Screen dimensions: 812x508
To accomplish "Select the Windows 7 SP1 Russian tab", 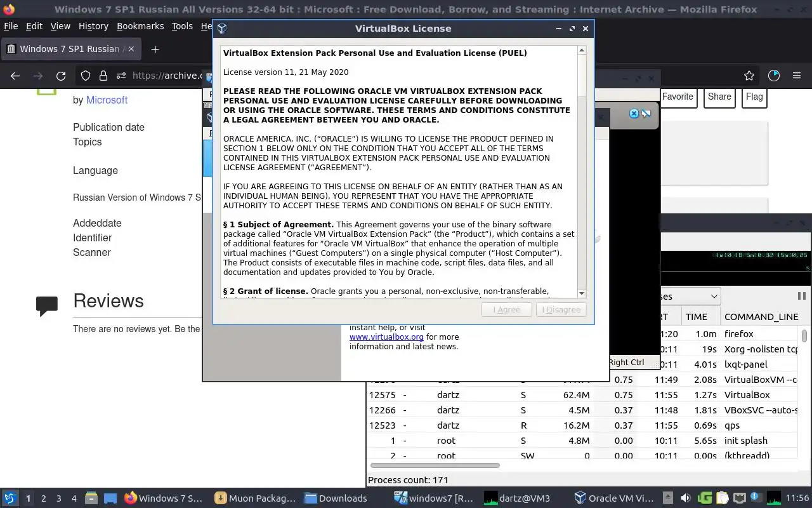I will [70, 49].
